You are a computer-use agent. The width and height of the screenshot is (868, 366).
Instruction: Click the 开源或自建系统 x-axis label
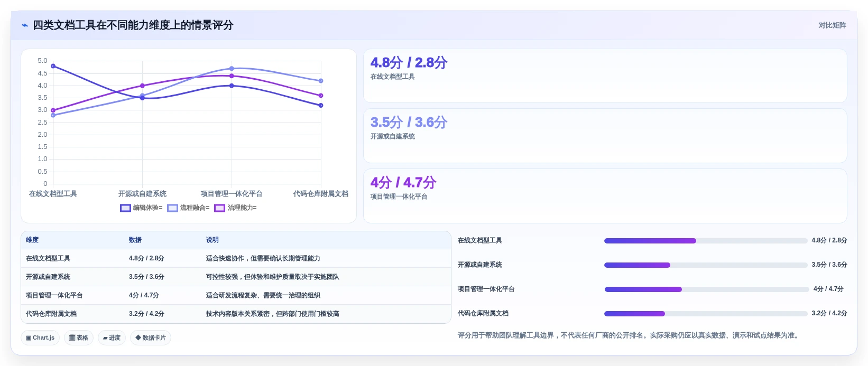pos(142,194)
